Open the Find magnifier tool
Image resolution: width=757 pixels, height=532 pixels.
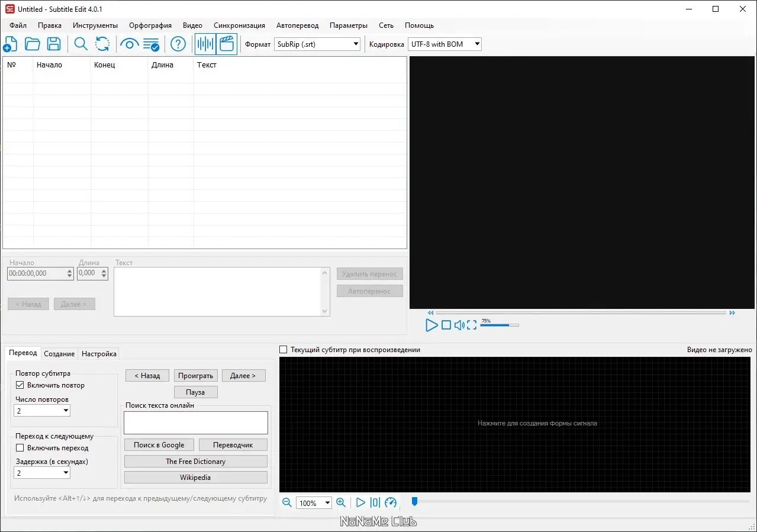[x=80, y=44]
